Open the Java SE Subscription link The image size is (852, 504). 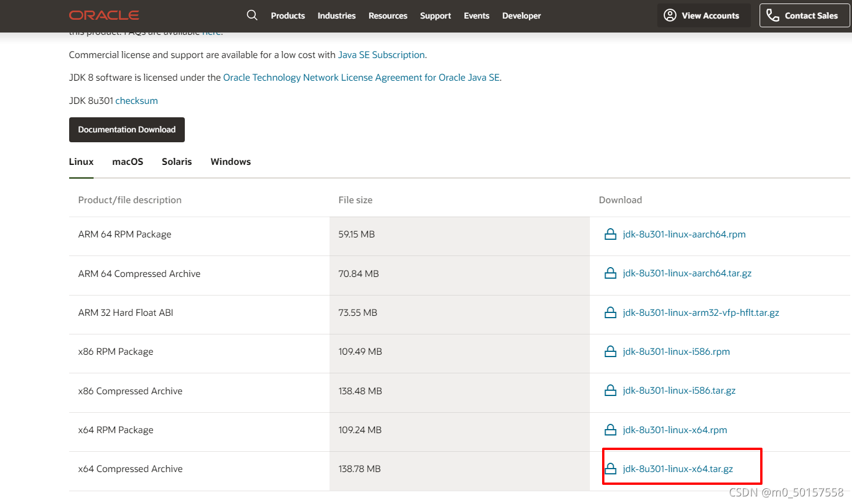[381, 55]
